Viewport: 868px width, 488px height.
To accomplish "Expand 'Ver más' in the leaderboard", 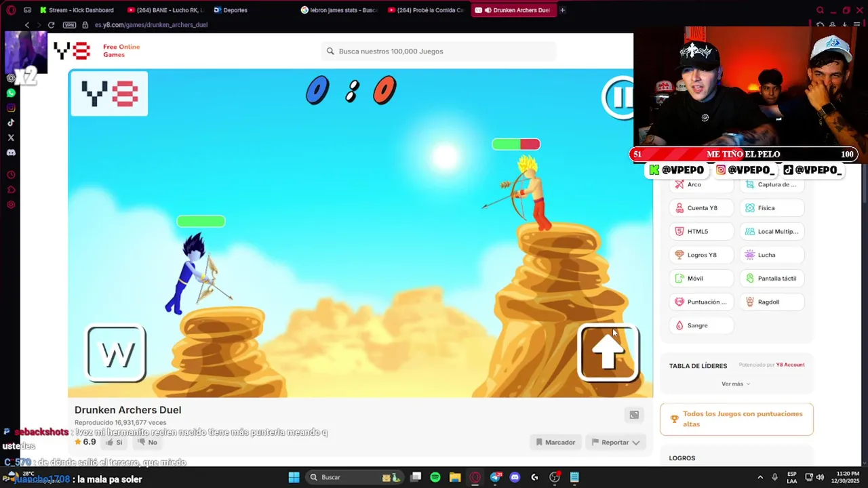I will coord(736,384).
